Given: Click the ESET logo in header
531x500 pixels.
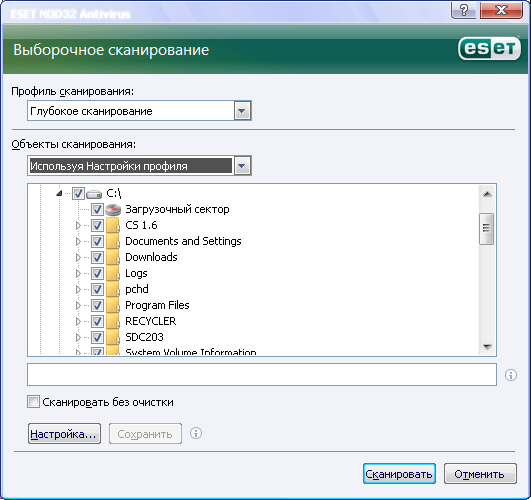Looking at the screenshot, I should (x=490, y=48).
